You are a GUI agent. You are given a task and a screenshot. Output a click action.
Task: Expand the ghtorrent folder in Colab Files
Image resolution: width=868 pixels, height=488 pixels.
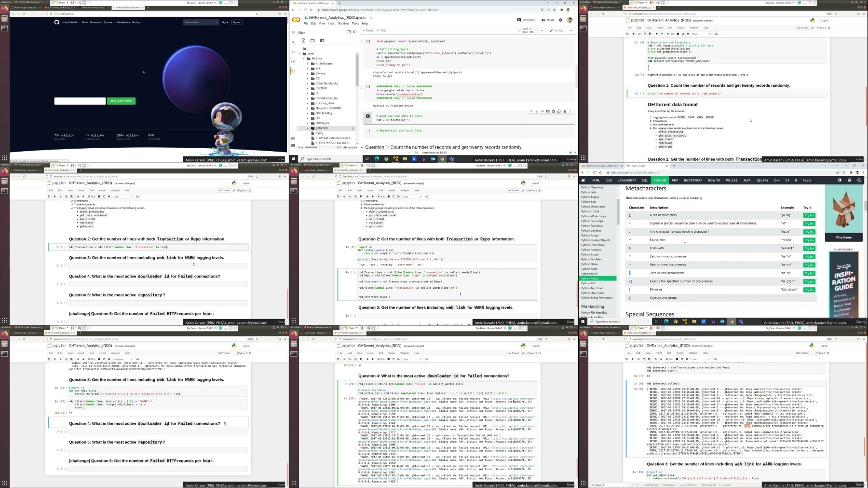(308, 128)
